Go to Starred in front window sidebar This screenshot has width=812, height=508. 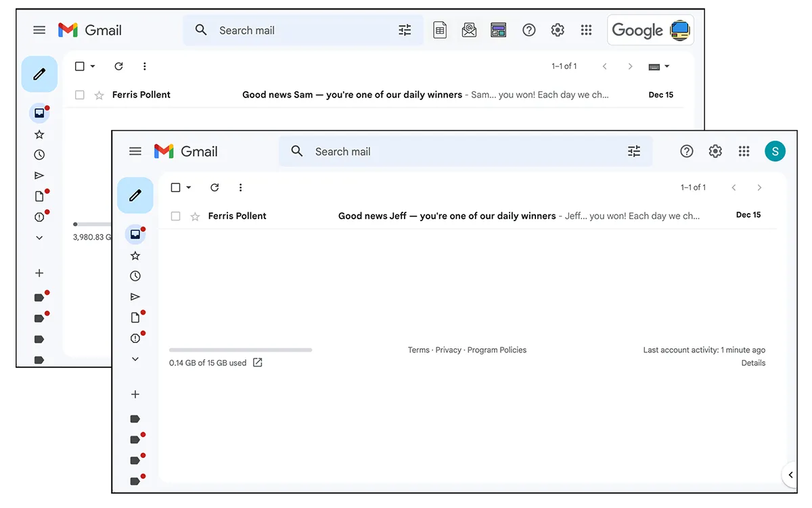[135, 256]
